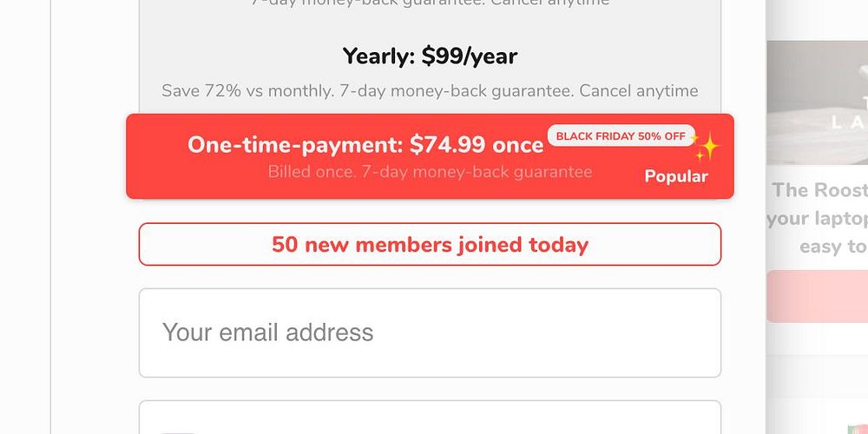Image resolution: width=868 pixels, height=434 pixels.
Task: Click the cut-off Cancel anytime line at top
Action: point(430,3)
